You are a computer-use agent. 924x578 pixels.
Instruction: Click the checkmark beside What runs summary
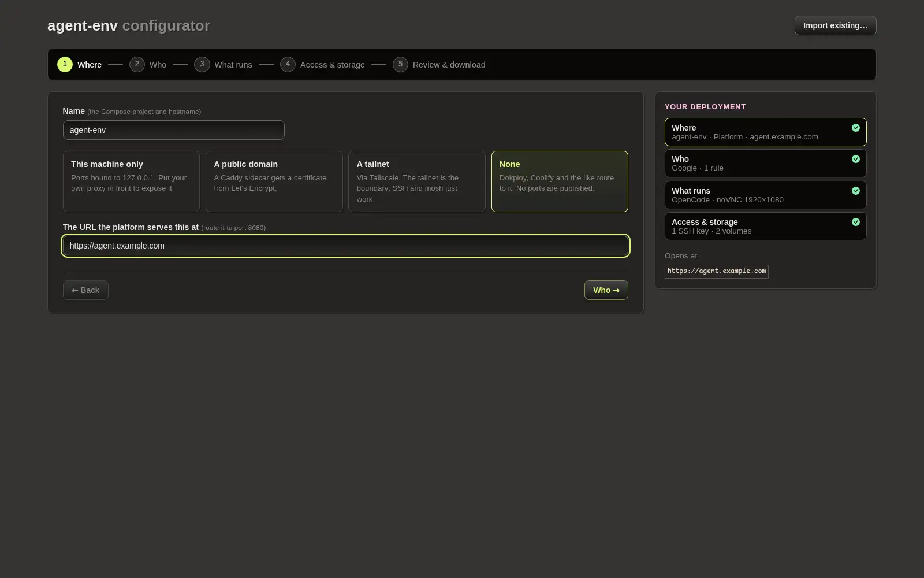(856, 191)
